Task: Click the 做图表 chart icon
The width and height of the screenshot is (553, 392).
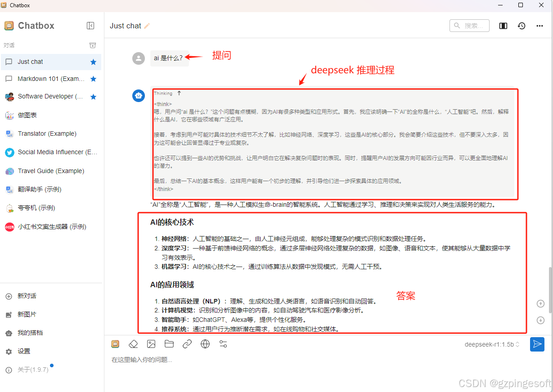Action: point(9,115)
